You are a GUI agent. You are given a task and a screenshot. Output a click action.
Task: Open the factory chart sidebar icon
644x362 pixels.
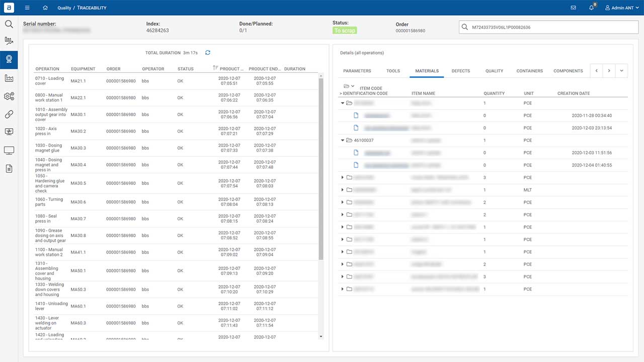[9, 78]
